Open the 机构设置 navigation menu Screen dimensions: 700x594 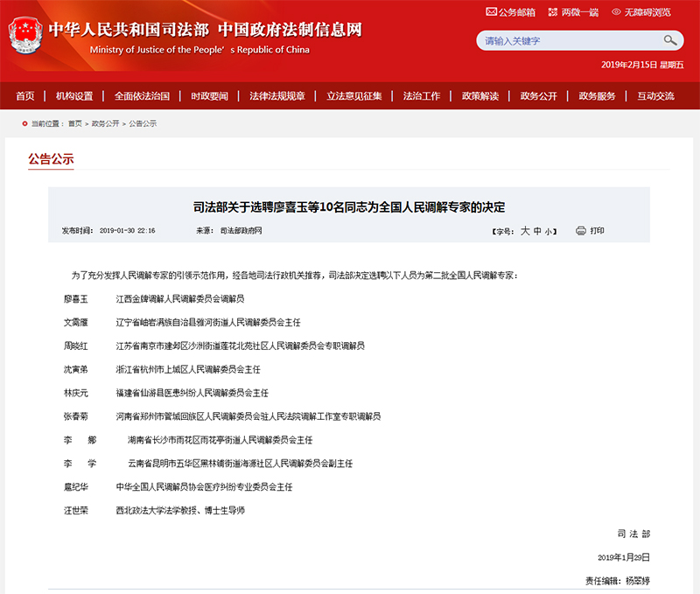74,96
